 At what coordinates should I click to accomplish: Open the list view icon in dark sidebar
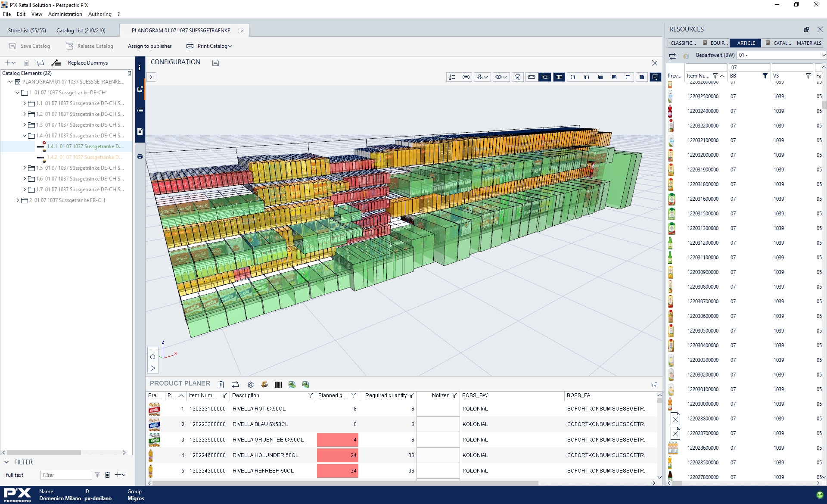140,110
